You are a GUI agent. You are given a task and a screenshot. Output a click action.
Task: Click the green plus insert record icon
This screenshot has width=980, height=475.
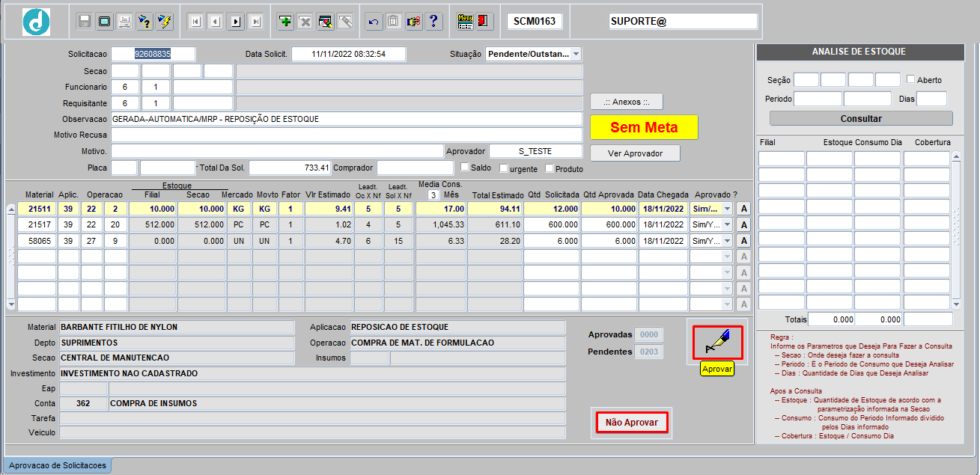(x=285, y=22)
